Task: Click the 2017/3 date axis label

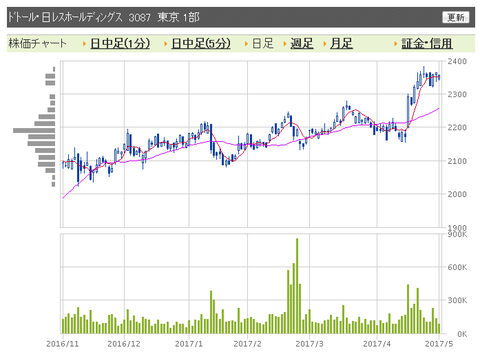Action: pos(309,344)
